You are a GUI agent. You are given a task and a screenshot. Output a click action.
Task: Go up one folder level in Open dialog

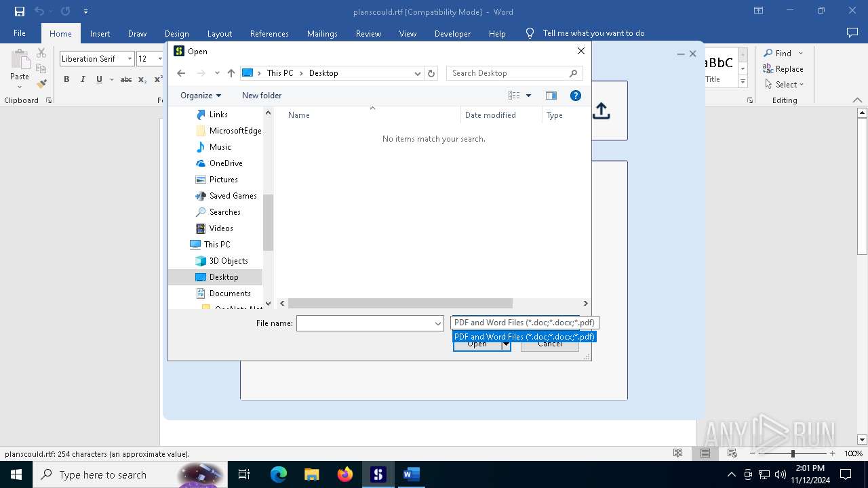(231, 73)
